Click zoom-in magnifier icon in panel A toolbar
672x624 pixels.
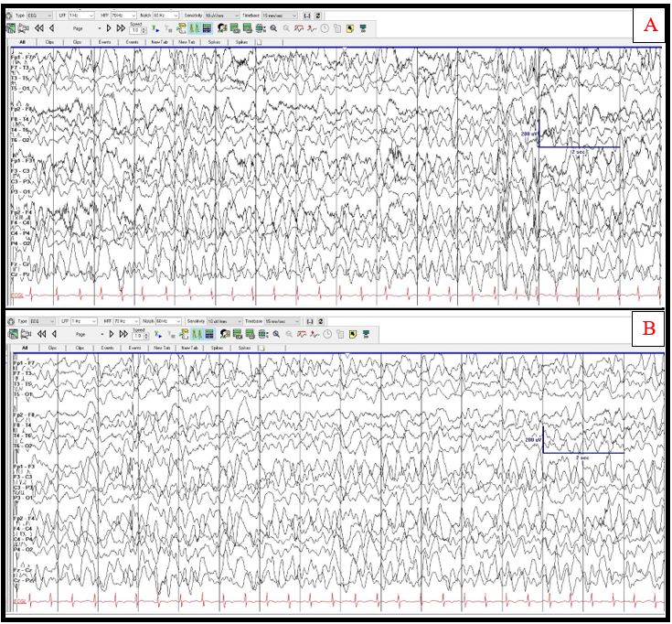point(274,28)
